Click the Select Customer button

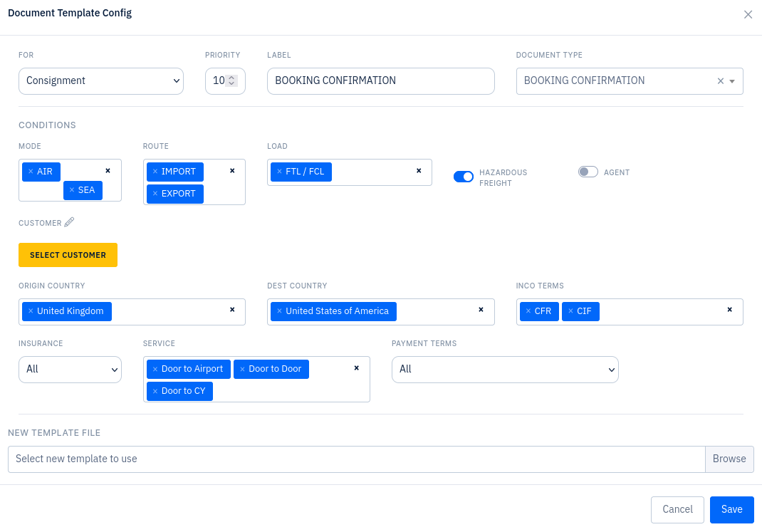point(68,255)
